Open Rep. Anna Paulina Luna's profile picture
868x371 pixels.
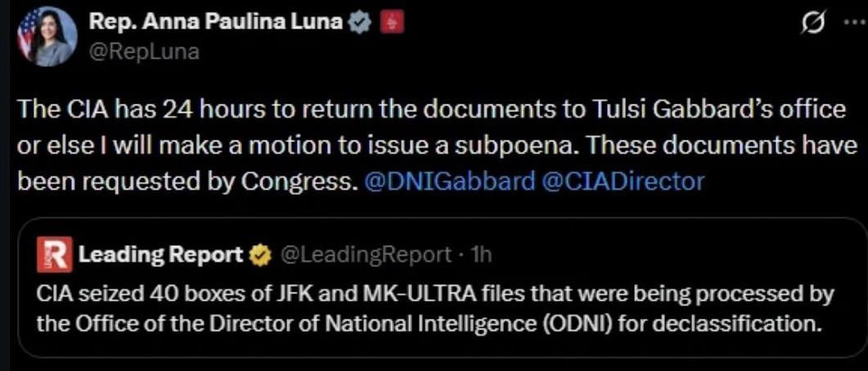(47, 37)
